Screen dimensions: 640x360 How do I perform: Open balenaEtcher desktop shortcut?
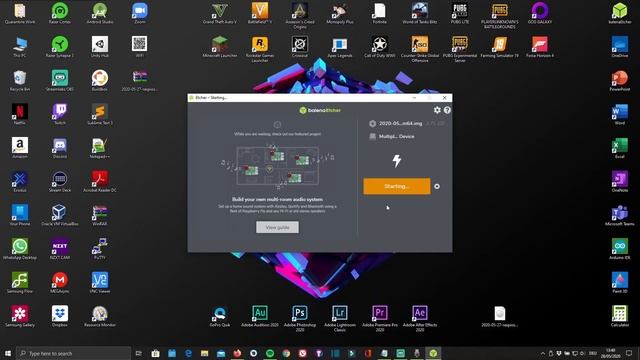620,13
